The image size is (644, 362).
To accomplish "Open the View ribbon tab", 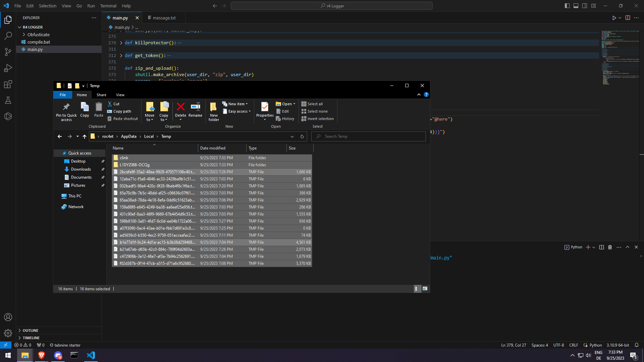I will coord(120,95).
